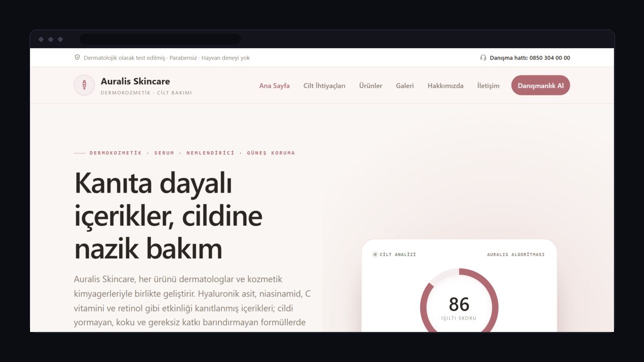This screenshot has height=362, width=644.
Task: Click the headset icon next to Danışma hattı
Action: click(x=483, y=58)
